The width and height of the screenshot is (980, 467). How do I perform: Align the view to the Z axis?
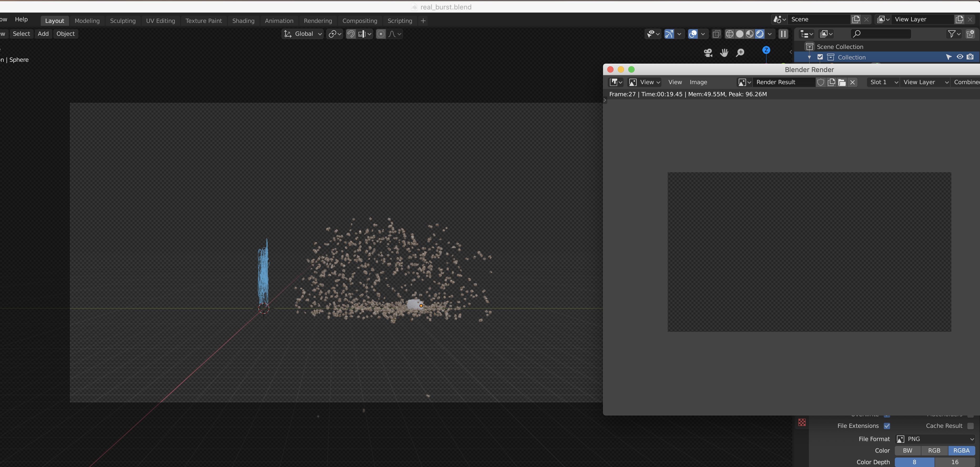click(766, 50)
